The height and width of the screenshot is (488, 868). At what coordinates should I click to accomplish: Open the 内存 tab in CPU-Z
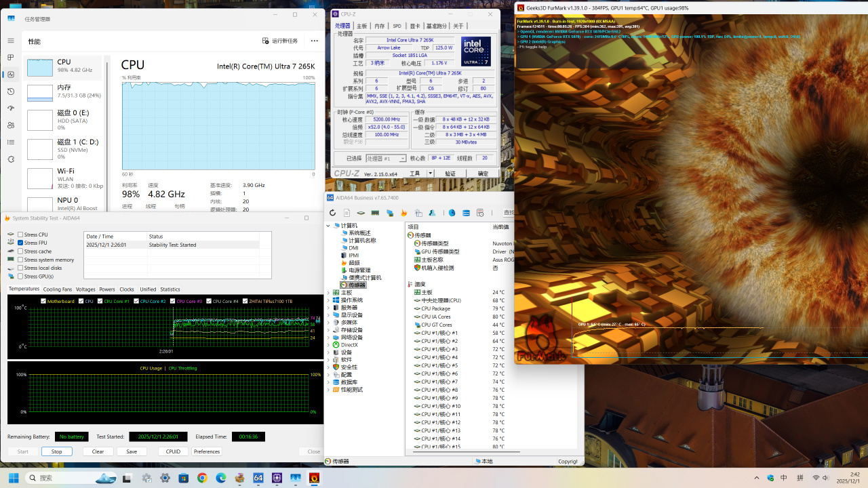coord(379,26)
